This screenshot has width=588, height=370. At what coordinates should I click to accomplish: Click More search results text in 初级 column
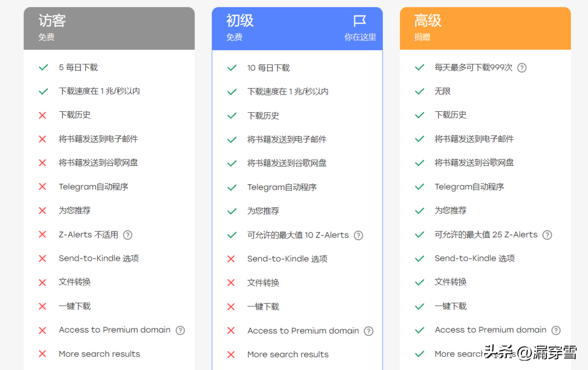pos(288,355)
